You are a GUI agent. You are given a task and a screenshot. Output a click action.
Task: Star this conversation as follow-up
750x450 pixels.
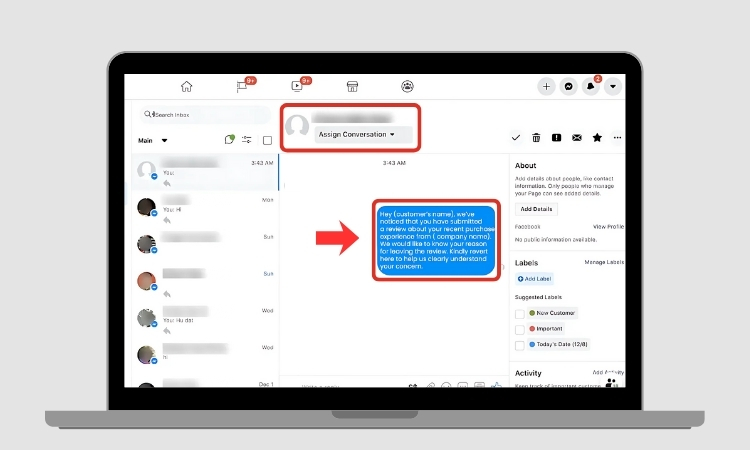click(597, 137)
